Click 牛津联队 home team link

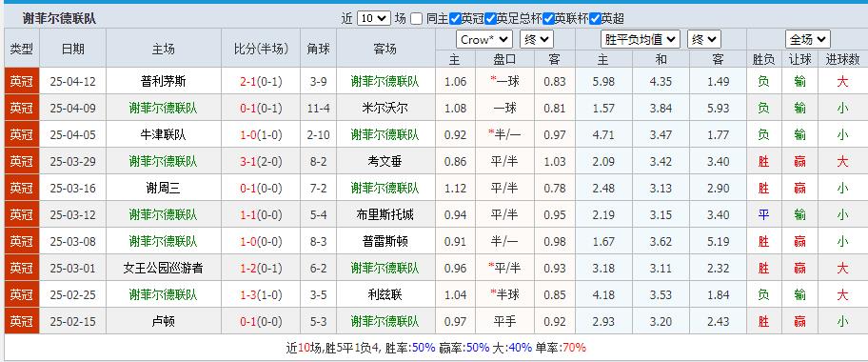click(x=164, y=134)
